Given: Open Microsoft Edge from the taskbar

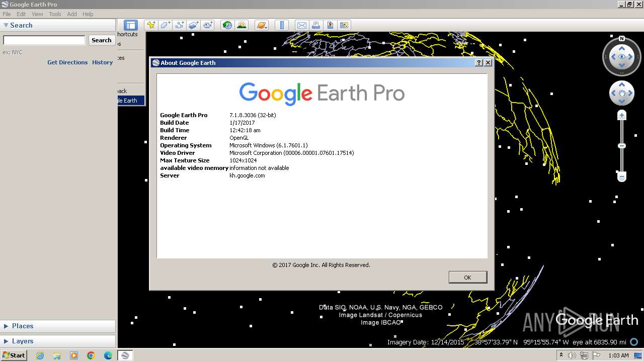Looking at the screenshot, I should (108, 355).
